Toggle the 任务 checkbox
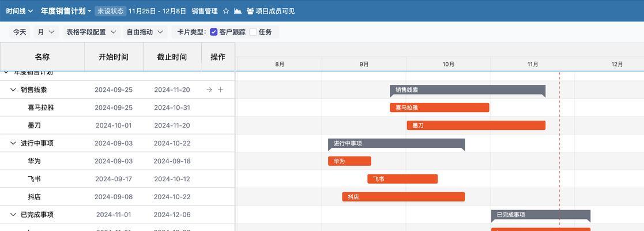 pyautogui.click(x=253, y=32)
